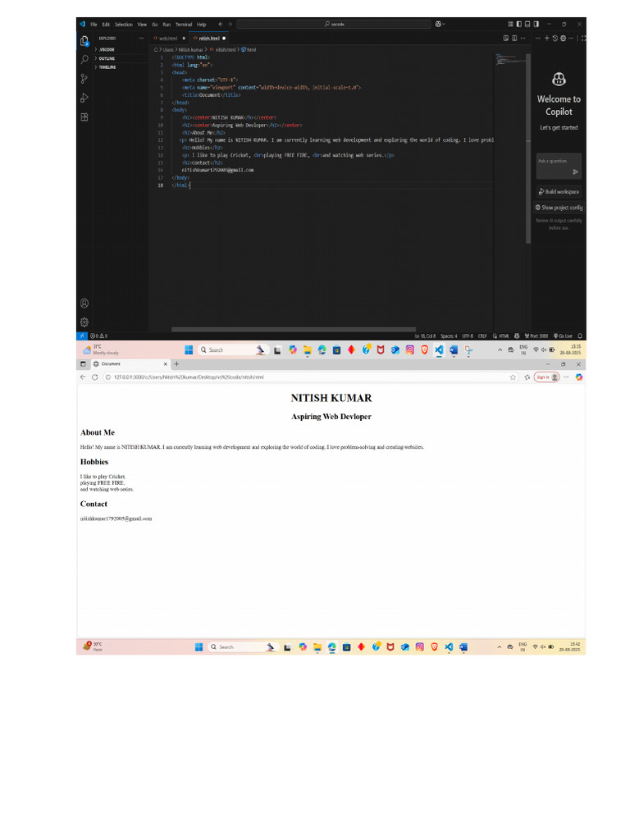Go forward with VS Code title bar arrow

pyautogui.click(x=230, y=24)
